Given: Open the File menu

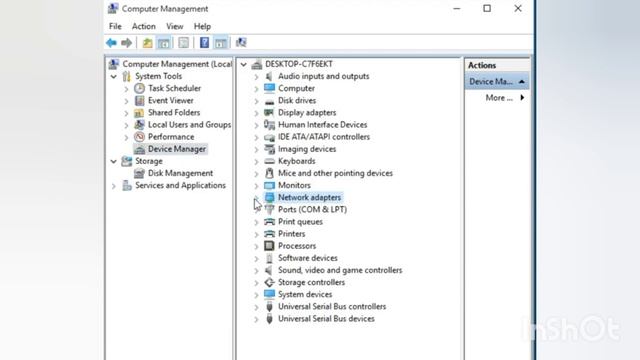Looking at the screenshot, I should [115, 27].
